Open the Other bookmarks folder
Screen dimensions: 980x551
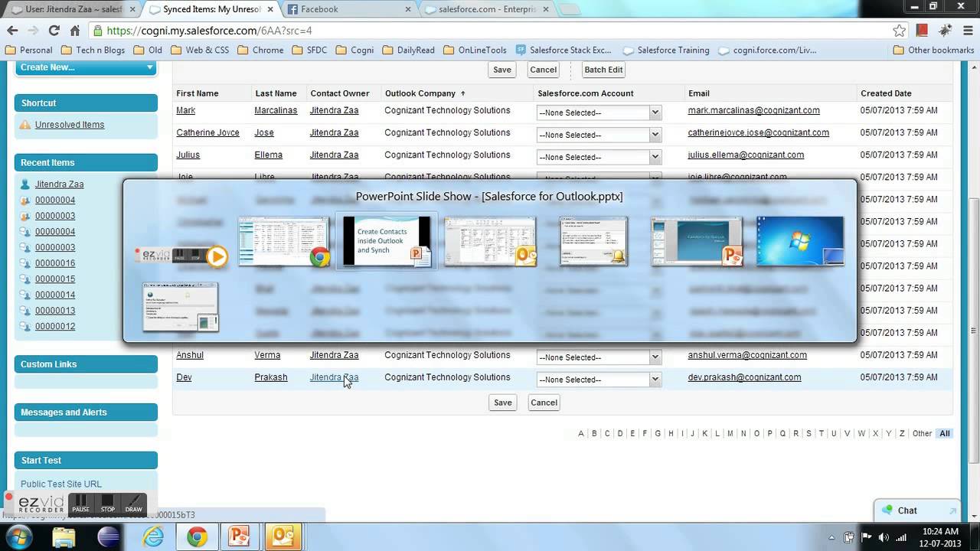[934, 50]
